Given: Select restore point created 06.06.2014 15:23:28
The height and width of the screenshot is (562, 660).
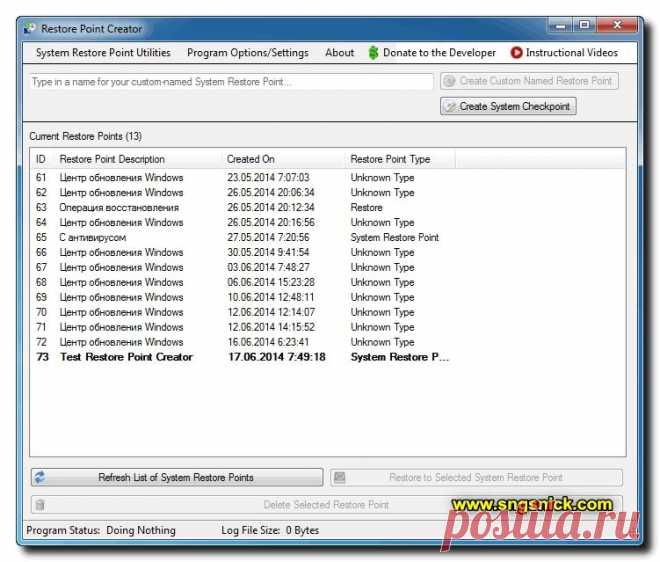Looking at the screenshot, I should (243, 282).
